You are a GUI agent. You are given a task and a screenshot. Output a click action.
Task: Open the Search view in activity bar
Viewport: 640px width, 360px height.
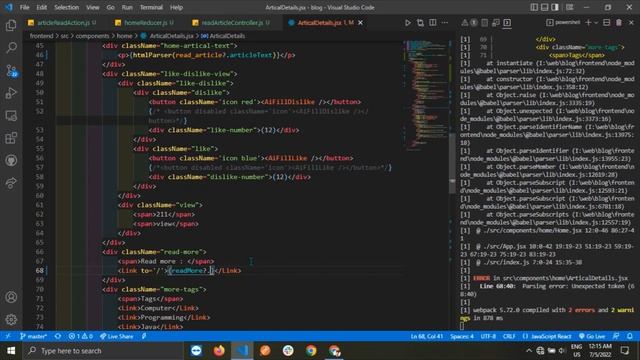(x=11, y=48)
